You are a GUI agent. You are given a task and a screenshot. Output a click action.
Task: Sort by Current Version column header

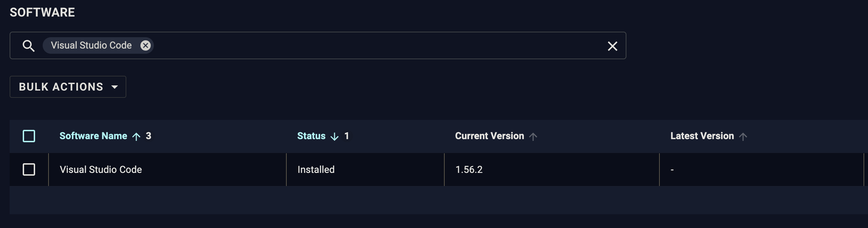[x=489, y=136]
